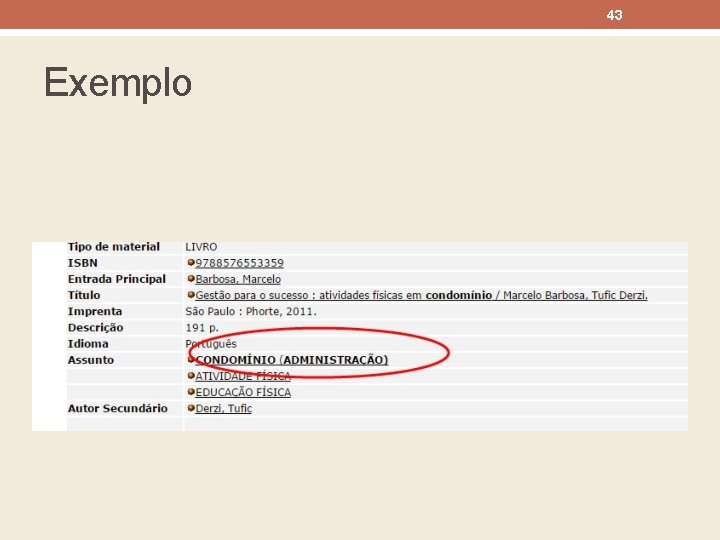Screen dimensions: 720x540
Task: Open subject link EDUCAÇÃO FÍSICA
Action: [x=243, y=392]
